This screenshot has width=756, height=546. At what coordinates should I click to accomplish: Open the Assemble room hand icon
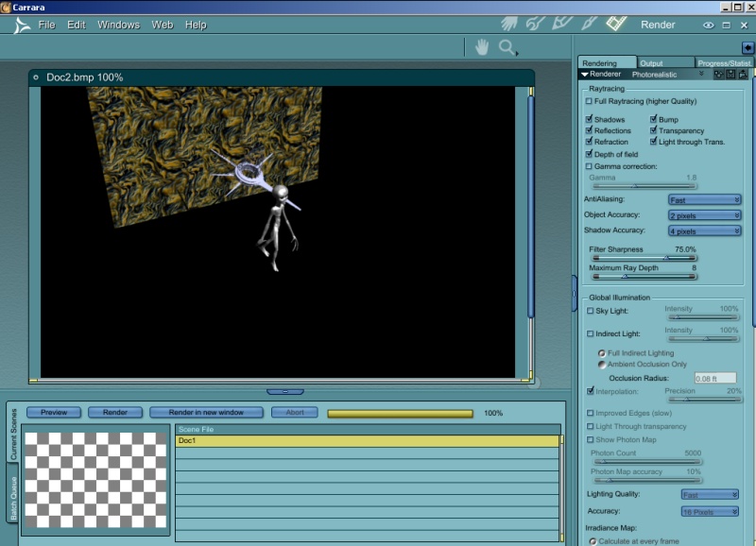509,24
